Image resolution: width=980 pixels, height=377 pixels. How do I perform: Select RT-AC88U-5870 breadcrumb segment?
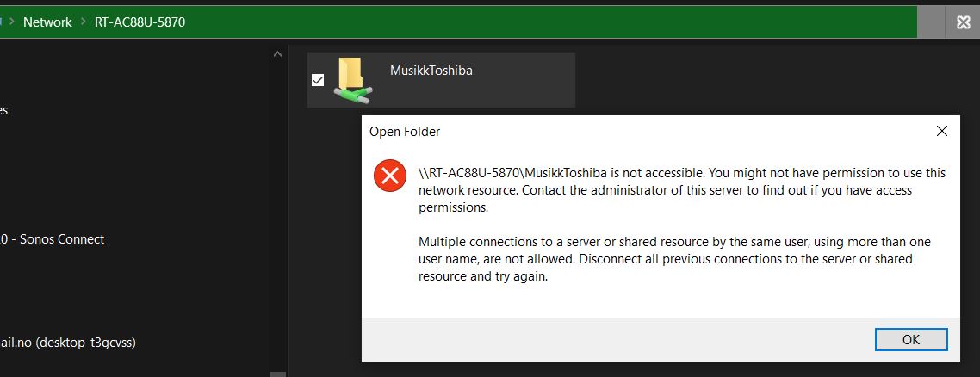(140, 22)
